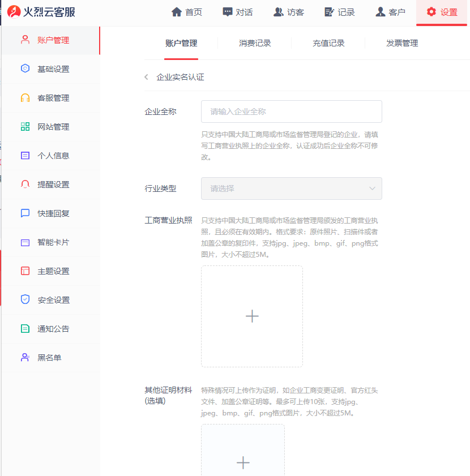Click the gear icon beside 设置

tap(431, 12)
